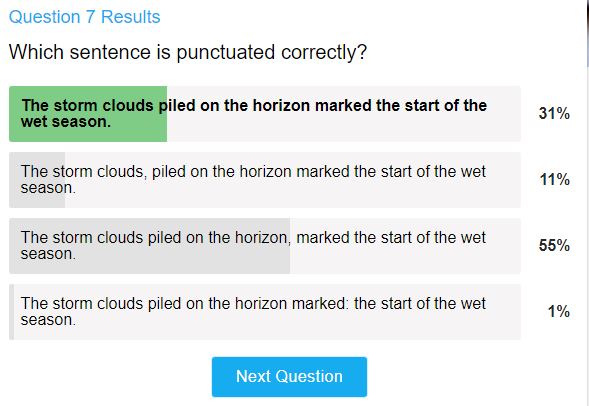Click the green result bar fill
This screenshot has width=589, height=406.
(x=88, y=114)
